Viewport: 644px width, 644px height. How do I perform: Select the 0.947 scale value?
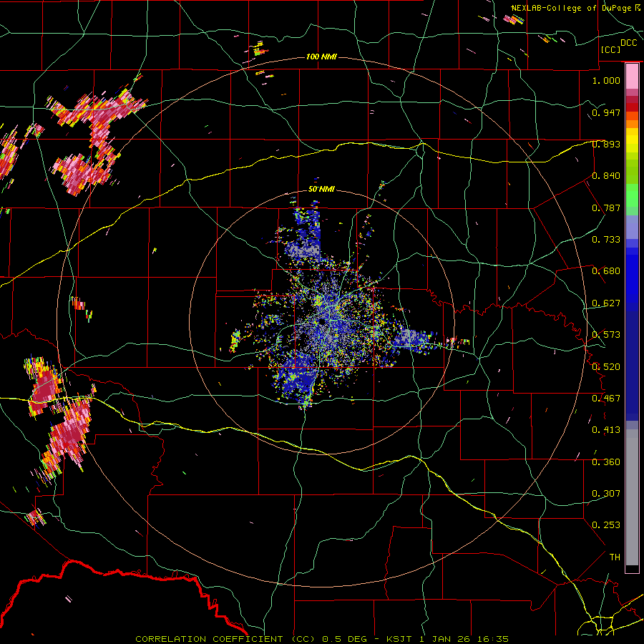(606, 112)
